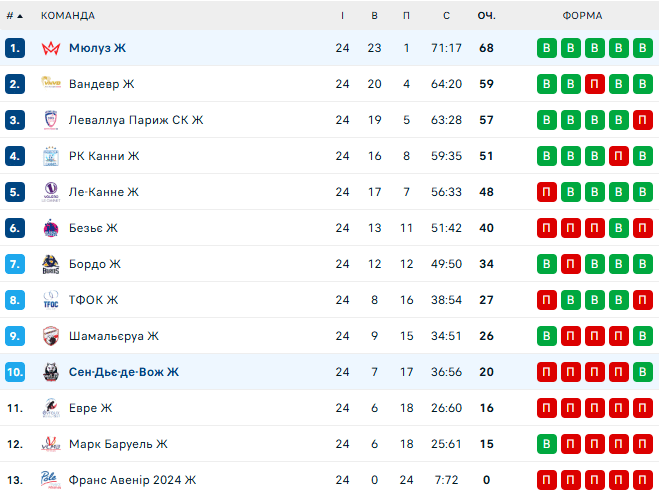Click the Безьє Ж team logo
Screen dimensions: 659x497
click(51, 228)
